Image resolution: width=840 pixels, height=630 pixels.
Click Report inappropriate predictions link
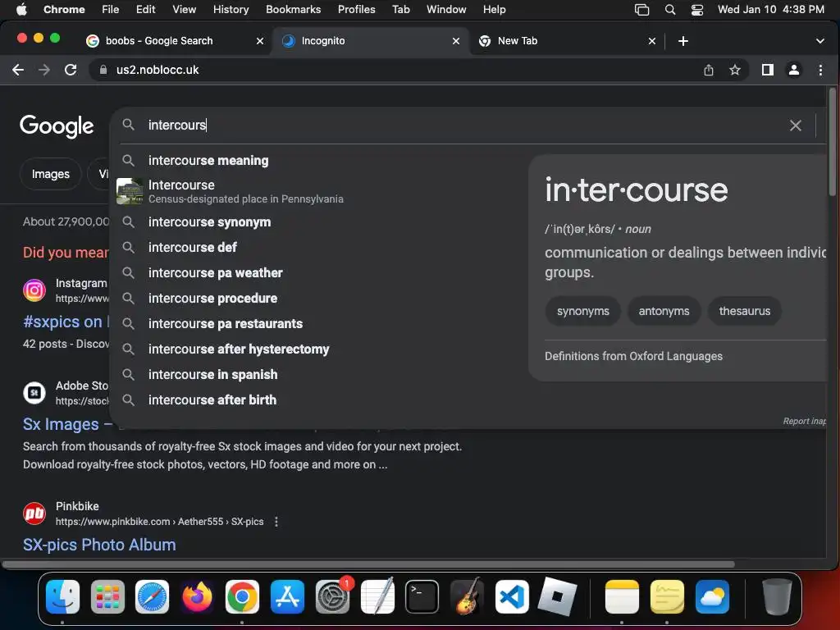805,421
